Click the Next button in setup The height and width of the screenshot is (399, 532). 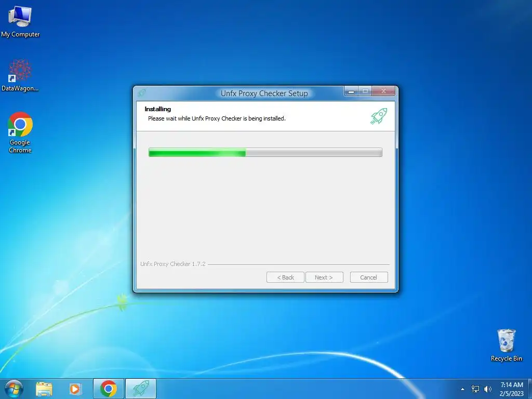tap(324, 277)
